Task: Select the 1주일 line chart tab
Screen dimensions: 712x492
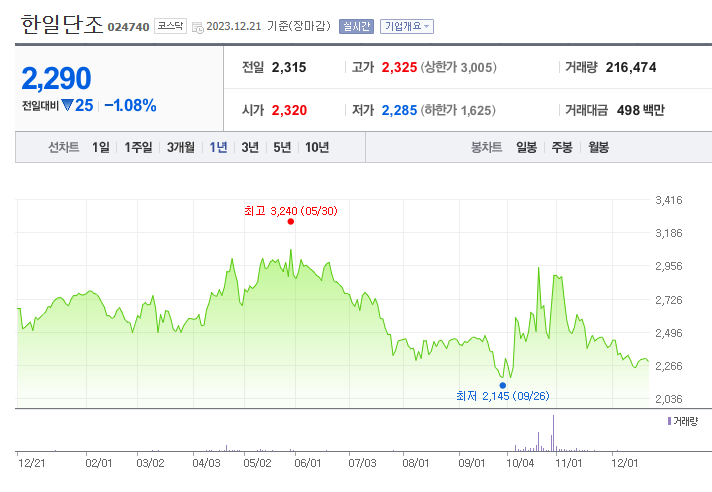Action: click(x=138, y=147)
